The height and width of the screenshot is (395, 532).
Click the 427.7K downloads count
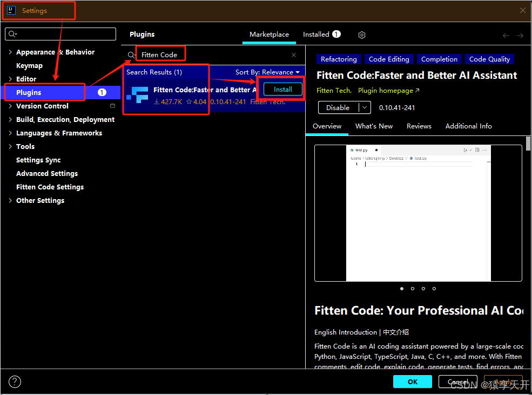coord(169,101)
